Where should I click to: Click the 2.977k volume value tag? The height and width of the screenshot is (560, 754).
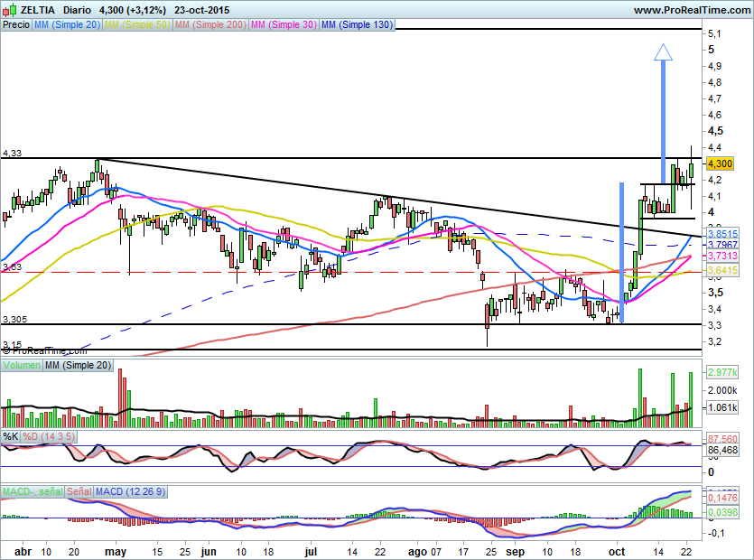coord(722,372)
